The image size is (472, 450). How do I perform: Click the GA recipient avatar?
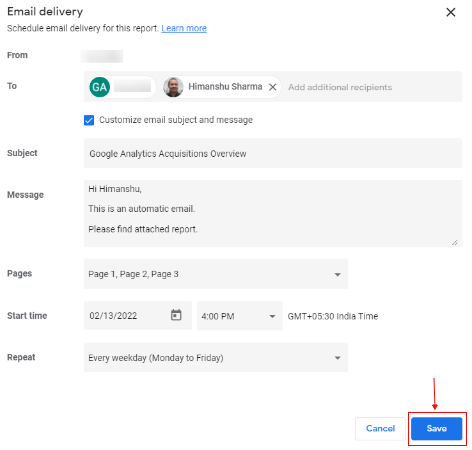point(100,87)
